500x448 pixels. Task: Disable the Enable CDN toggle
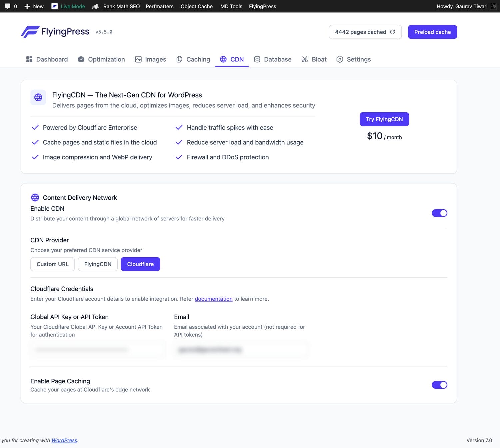[439, 213]
